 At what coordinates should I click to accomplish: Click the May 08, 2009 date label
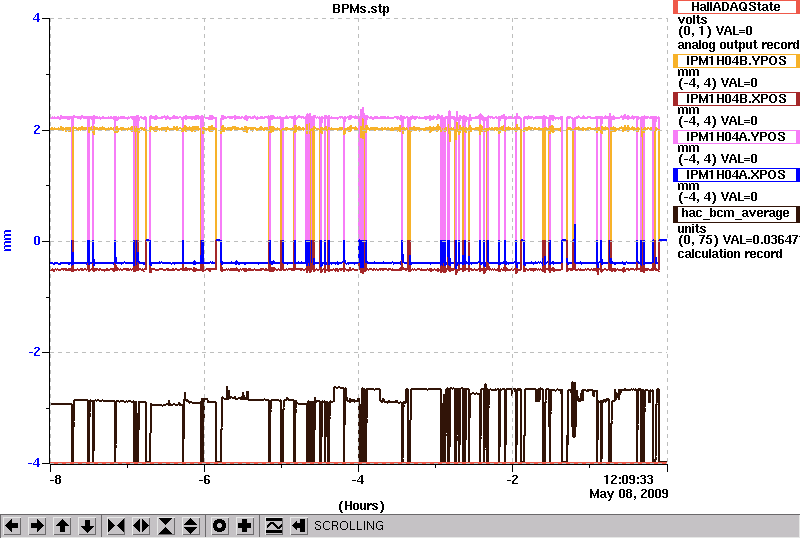(x=629, y=494)
